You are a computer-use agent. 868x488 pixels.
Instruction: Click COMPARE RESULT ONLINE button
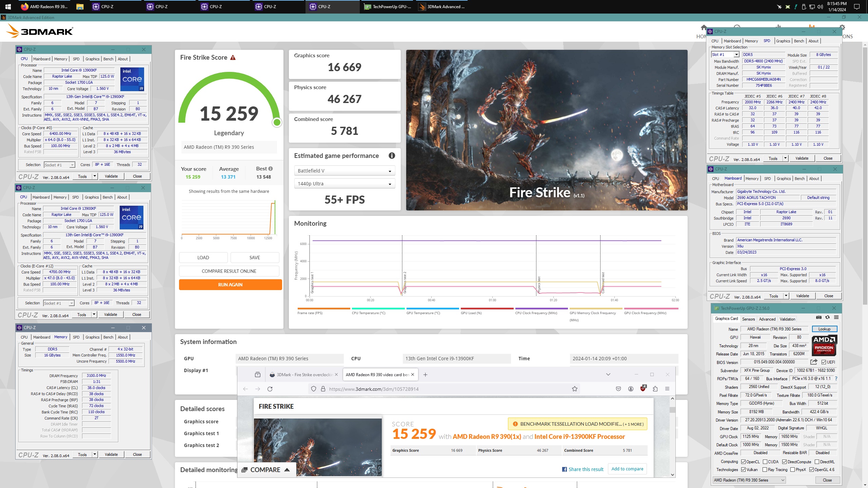tap(229, 271)
